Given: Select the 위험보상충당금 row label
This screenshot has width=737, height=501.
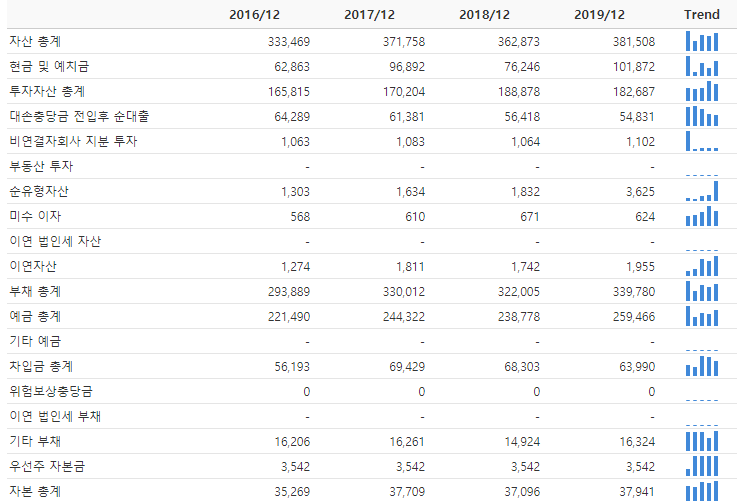Looking at the screenshot, I should coord(51,391).
